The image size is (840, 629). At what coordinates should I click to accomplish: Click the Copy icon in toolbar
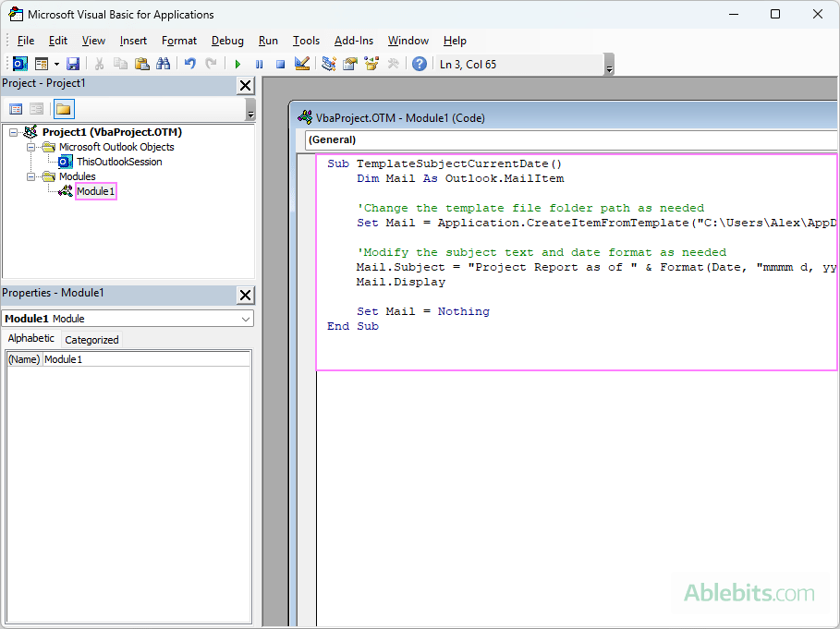(x=120, y=65)
